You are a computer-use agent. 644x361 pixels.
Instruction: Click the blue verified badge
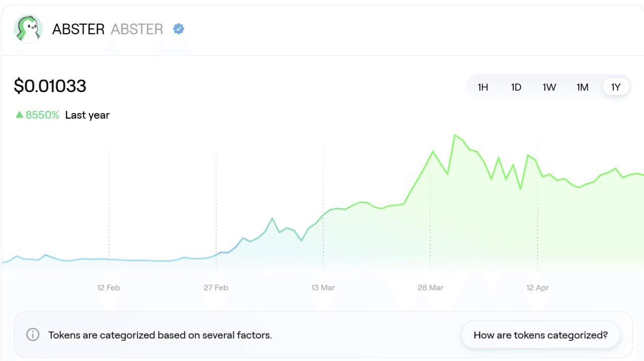[179, 29]
